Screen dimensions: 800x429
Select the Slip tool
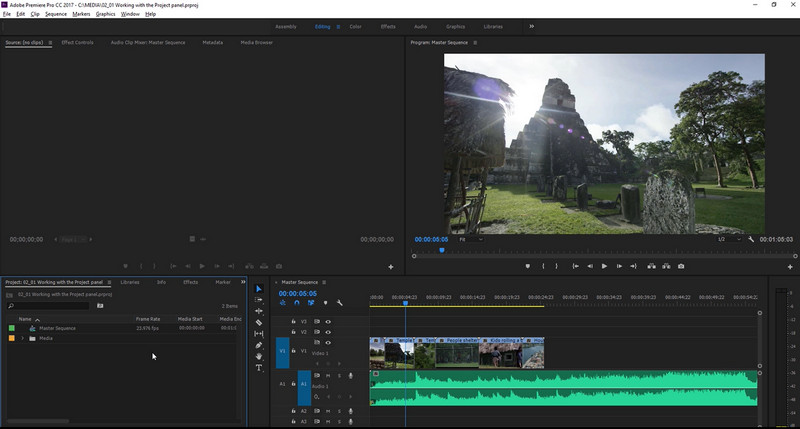pyautogui.click(x=259, y=334)
